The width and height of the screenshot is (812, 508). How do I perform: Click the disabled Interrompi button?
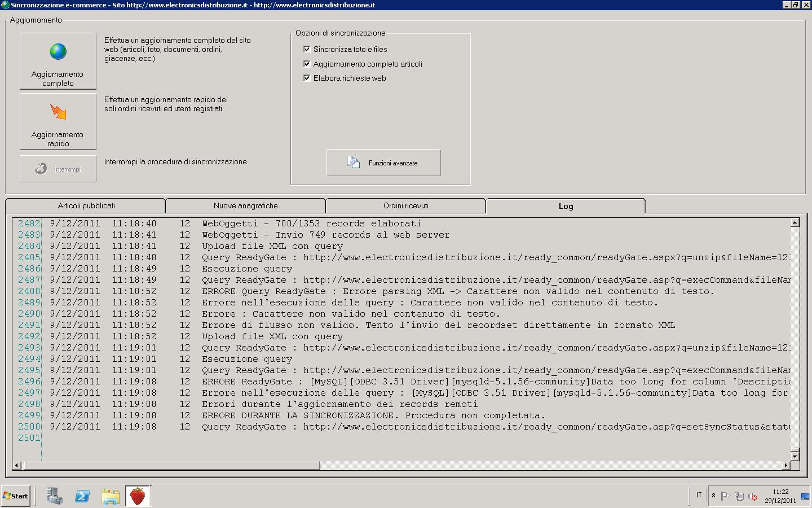pyautogui.click(x=58, y=169)
